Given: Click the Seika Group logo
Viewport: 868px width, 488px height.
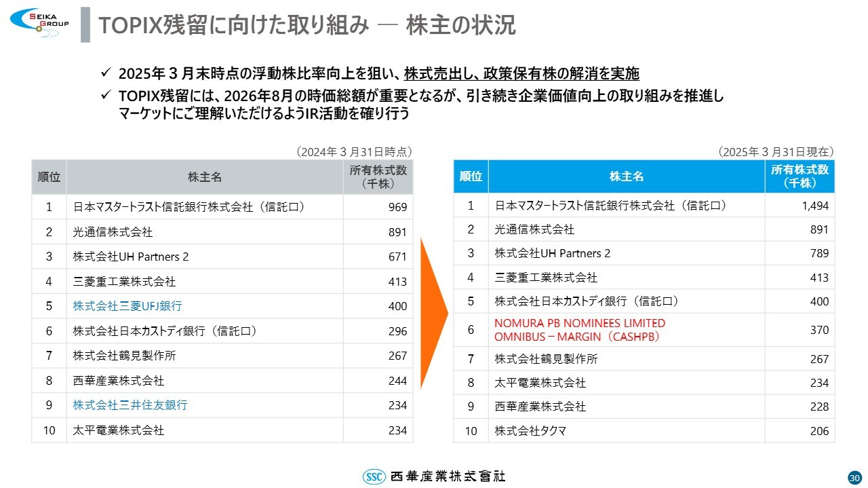Looking at the screenshot, I should (39, 23).
